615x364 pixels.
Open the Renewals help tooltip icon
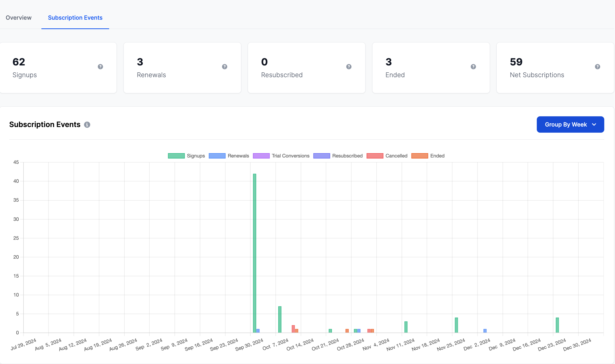tap(224, 66)
